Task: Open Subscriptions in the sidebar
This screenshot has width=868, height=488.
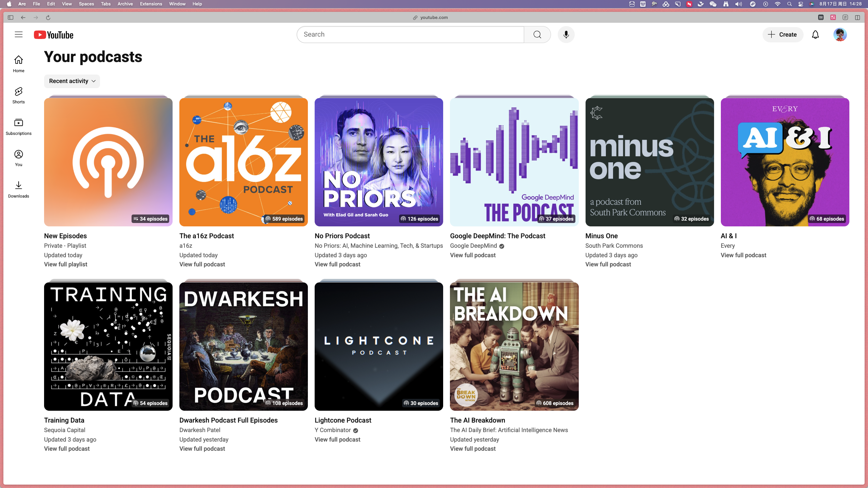Action: click(x=19, y=127)
